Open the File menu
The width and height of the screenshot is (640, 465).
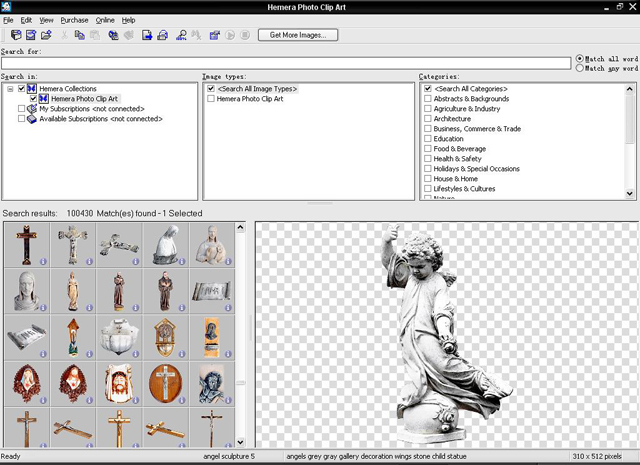8,20
